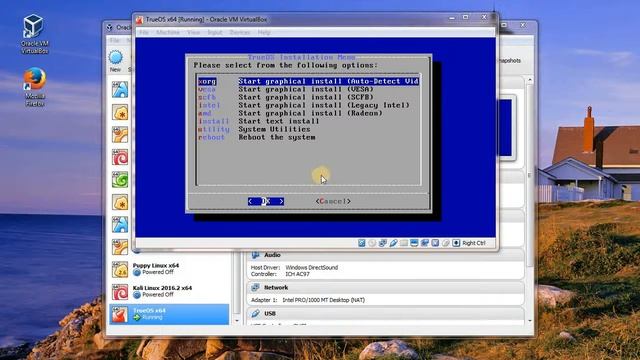The image size is (640, 360).
Task: Open Help menu in VM window
Action: pos(264,32)
